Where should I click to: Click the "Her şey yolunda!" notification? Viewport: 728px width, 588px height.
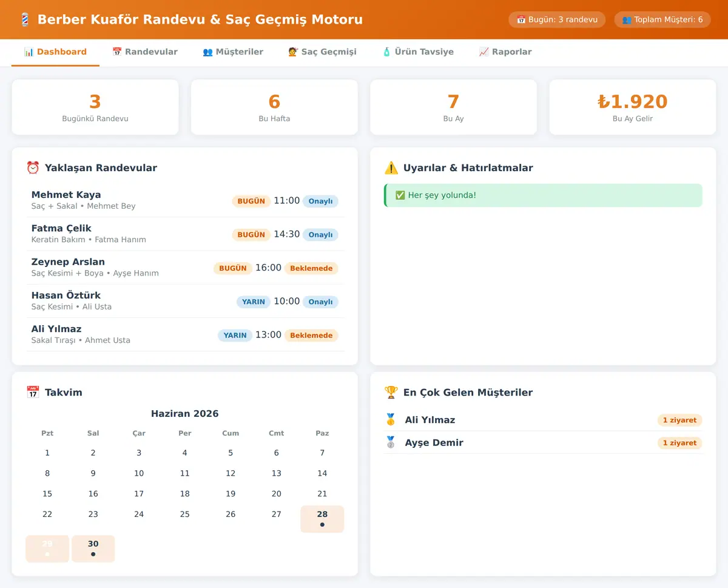click(544, 195)
